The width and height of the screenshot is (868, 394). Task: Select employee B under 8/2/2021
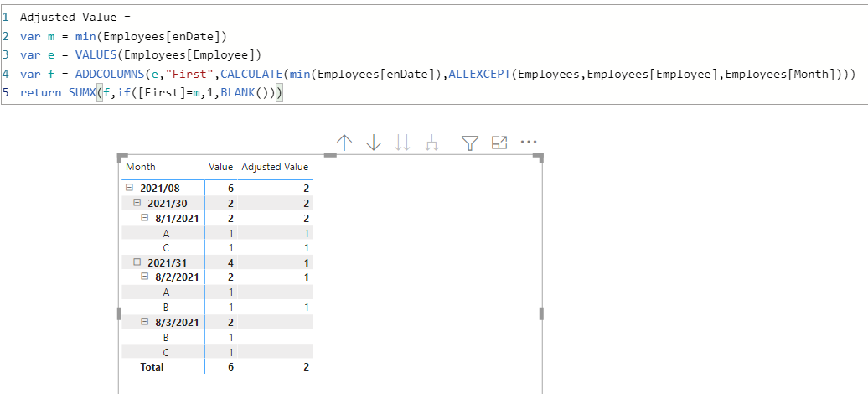tap(166, 307)
